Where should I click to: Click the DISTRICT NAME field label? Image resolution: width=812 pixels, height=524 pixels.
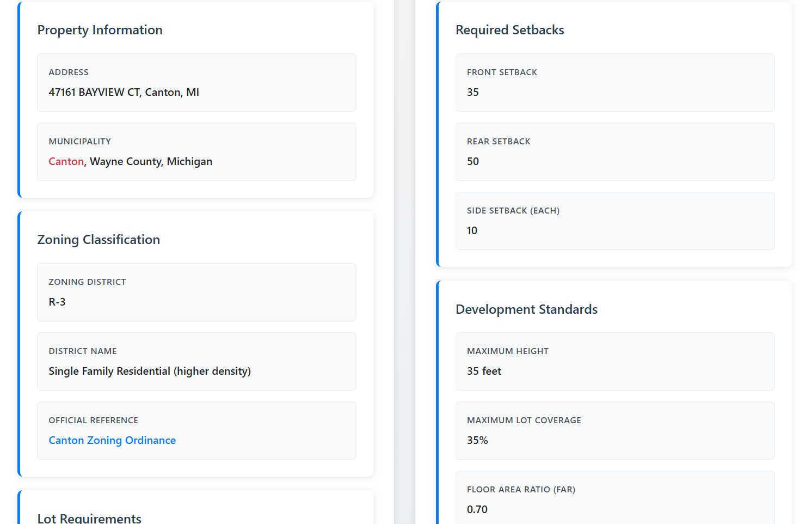[x=83, y=351]
